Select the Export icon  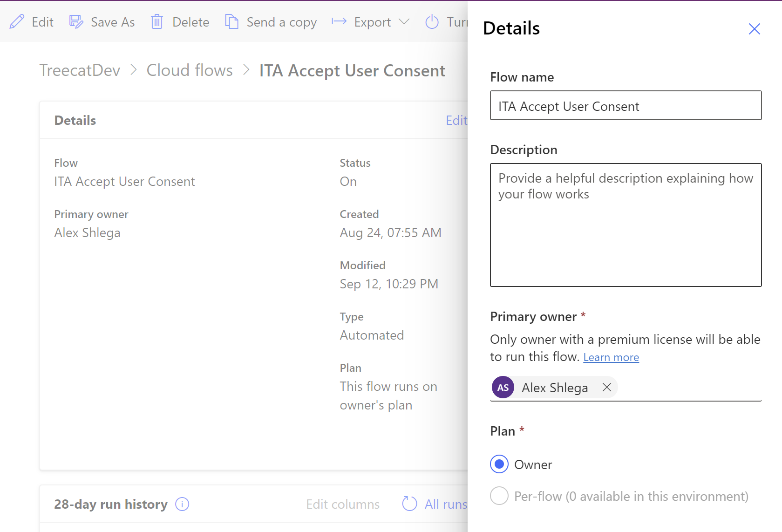tap(338, 21)
